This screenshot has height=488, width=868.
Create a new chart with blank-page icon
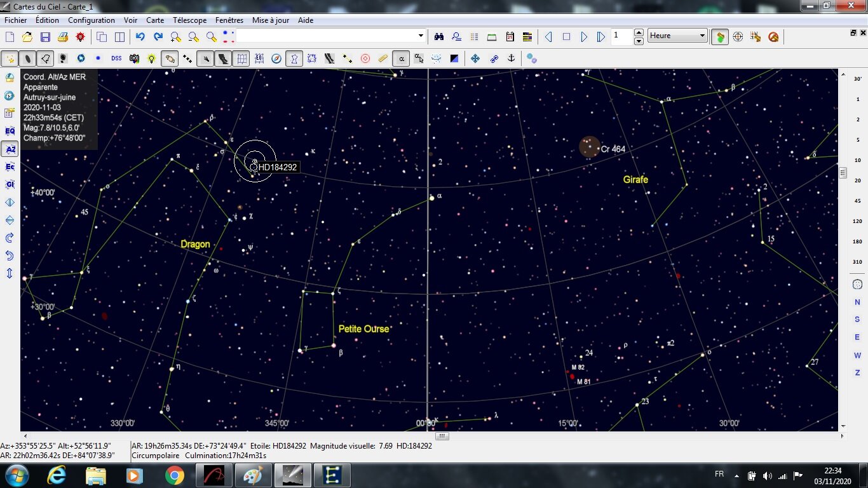10,37
